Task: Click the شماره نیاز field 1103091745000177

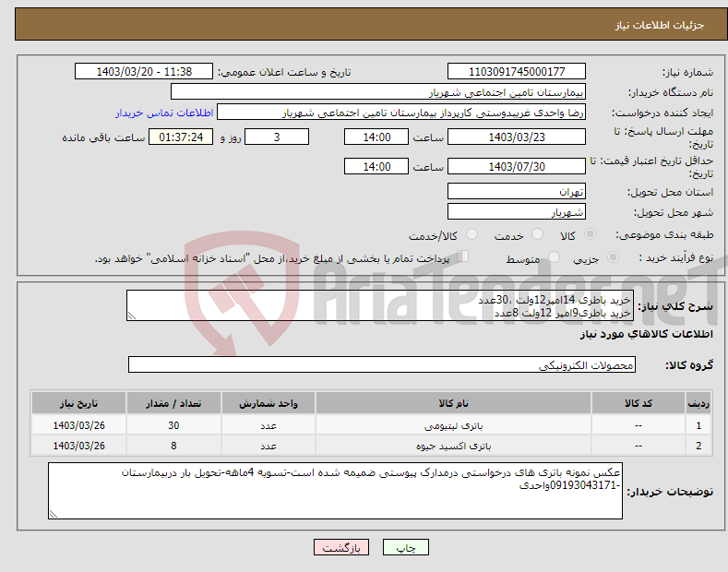Action: [x=517, y=72]
